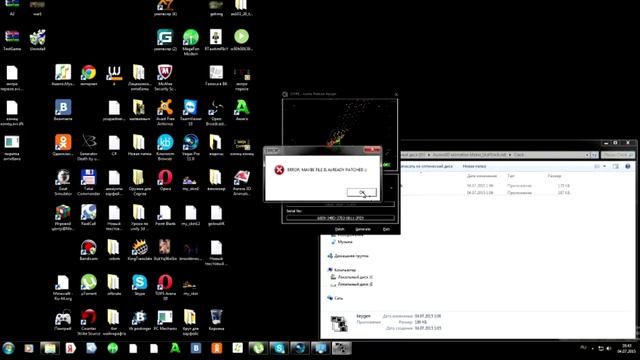This screenshot has height=360, width=640.
Task: Click the Patch button in keygen window
Action: point(340,229)
